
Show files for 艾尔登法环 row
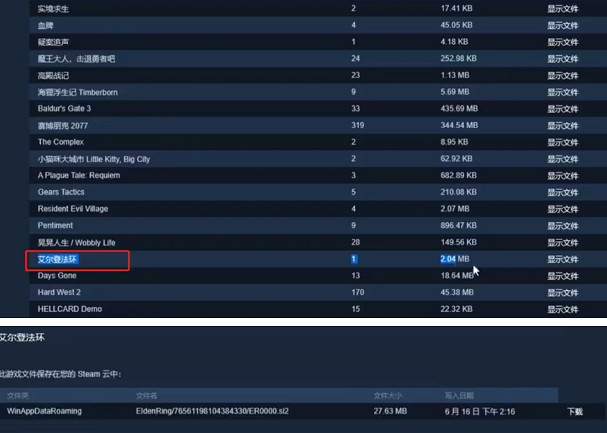coord(562,259)
